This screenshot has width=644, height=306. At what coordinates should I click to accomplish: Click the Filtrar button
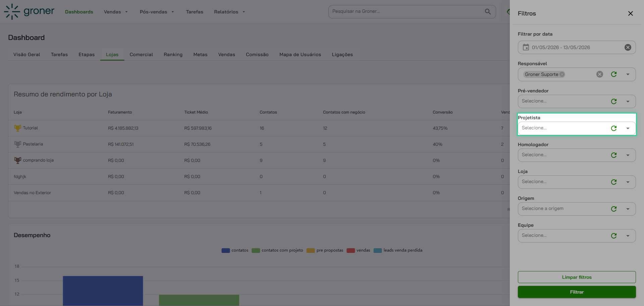577,292
